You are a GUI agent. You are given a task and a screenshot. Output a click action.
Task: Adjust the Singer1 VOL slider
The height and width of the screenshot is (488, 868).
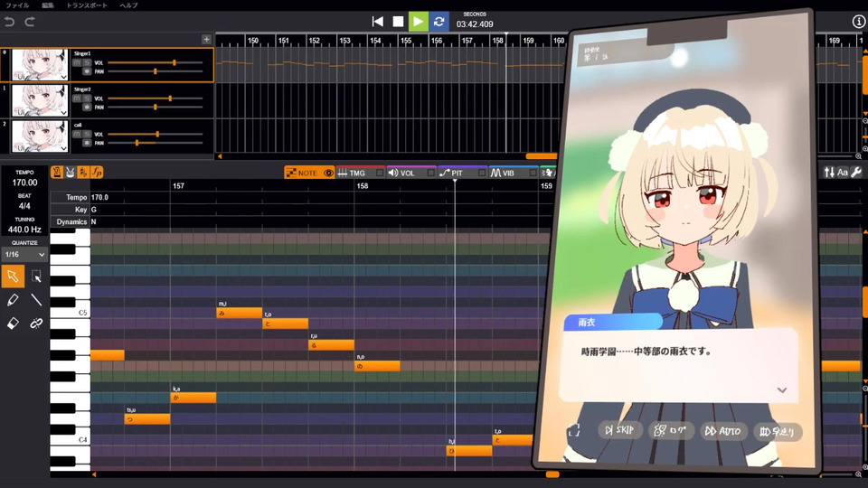[x=156, y=62]
